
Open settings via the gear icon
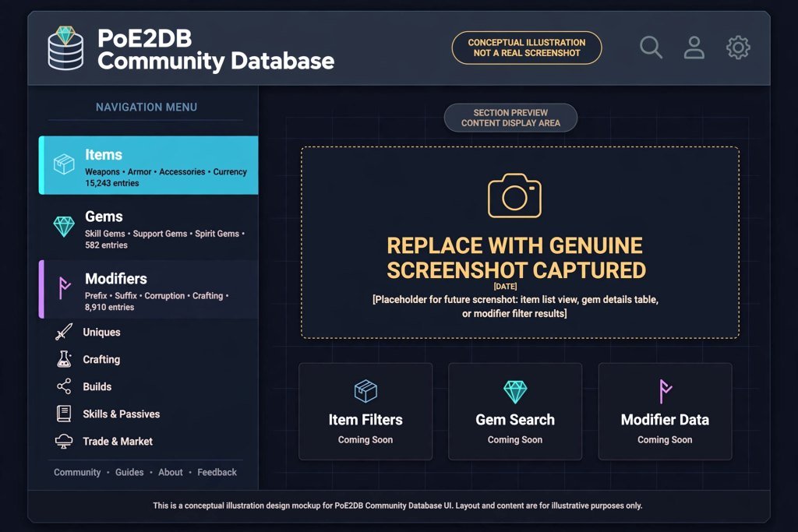738,48
